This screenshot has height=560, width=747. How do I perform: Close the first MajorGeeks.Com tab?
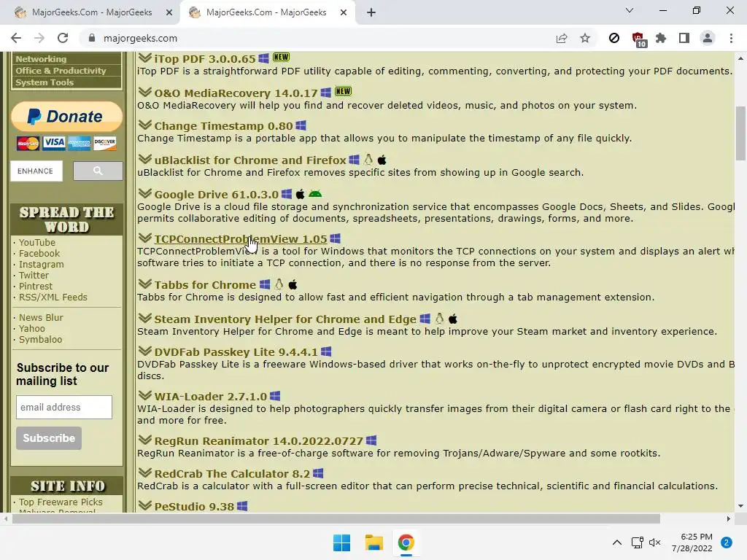coord(169,13)
